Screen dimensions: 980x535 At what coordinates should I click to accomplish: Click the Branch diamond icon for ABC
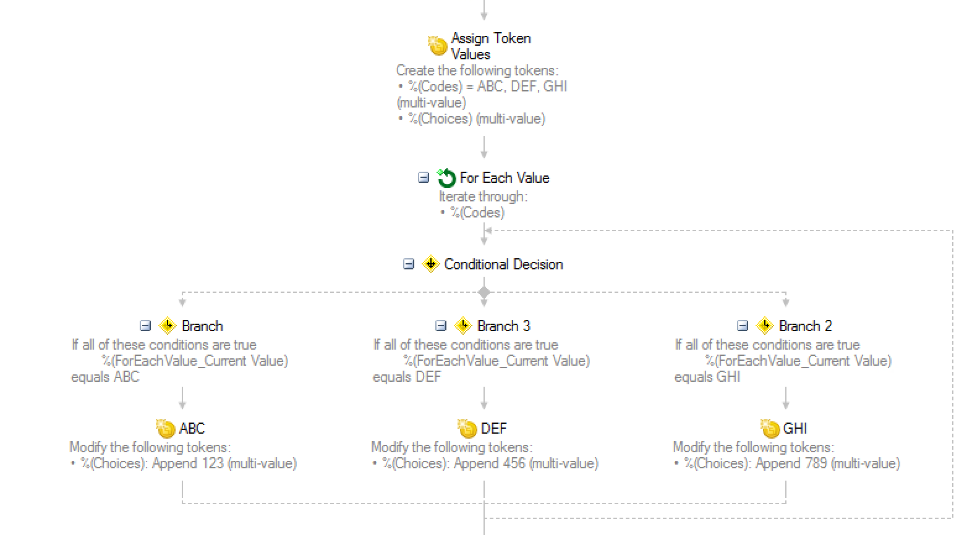[x=168, y=326]
